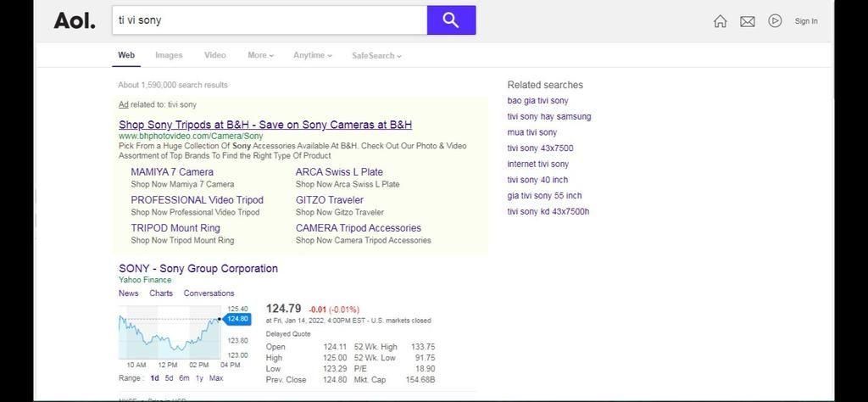Open the PROFESSIONAL Video Tripod link

click(x=197, y=200)
